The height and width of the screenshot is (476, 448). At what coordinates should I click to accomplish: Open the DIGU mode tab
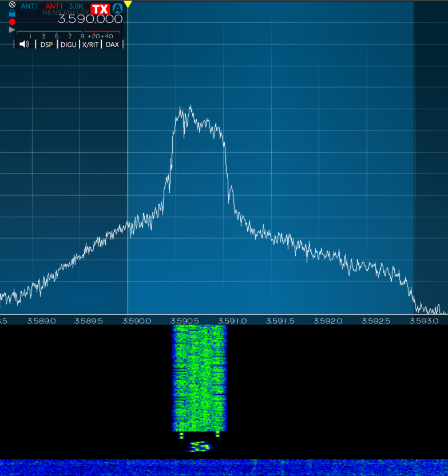[68, 45]
